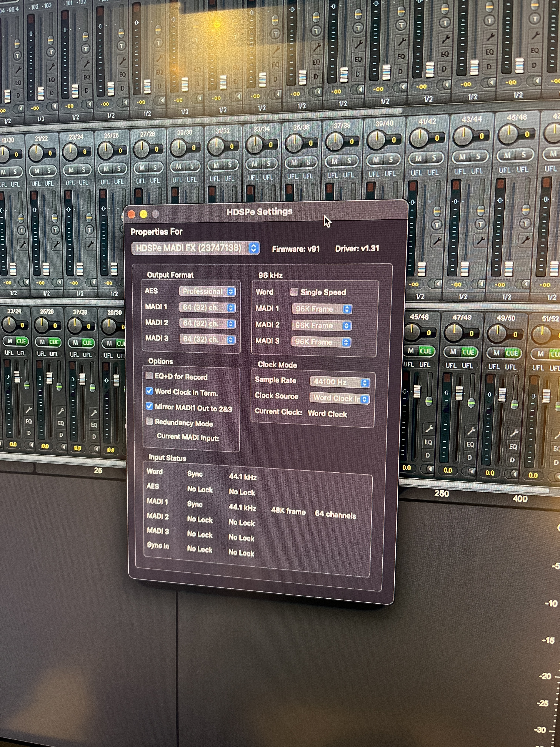Toggle the Single Speed checkbox for Word
560x747 pixels.
(x=294, y=292)
